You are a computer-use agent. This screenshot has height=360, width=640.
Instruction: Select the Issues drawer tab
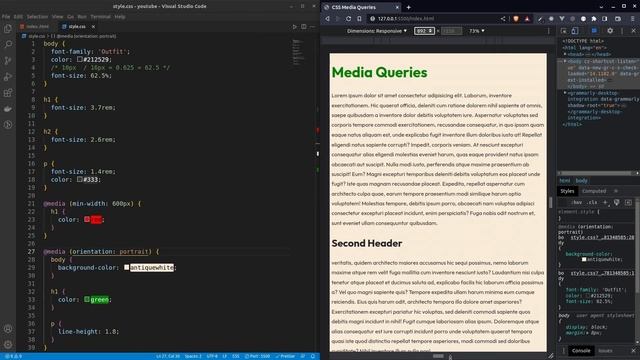coord(605,351)
